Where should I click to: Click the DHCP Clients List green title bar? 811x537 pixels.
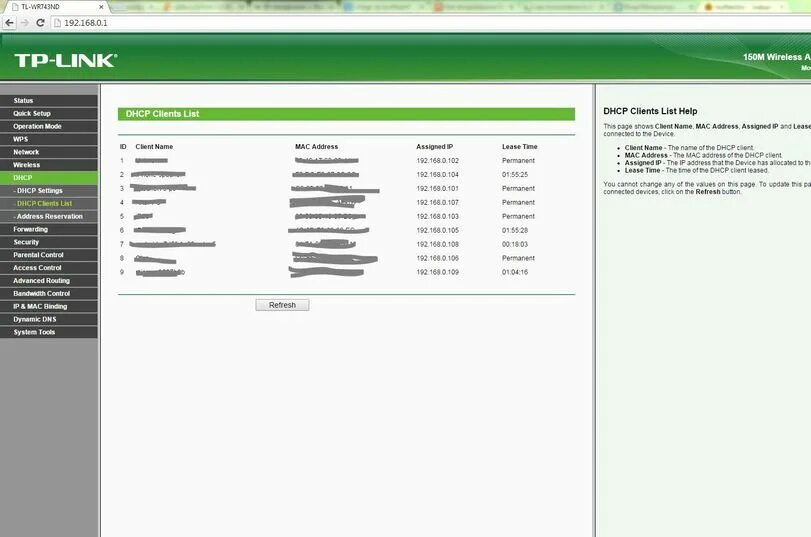tap(347, 114)
